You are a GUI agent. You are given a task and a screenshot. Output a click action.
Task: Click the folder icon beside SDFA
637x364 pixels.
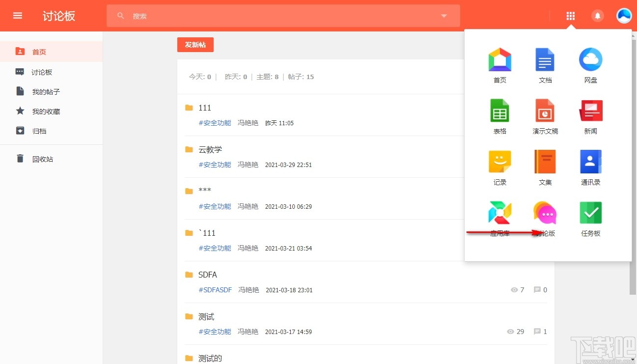point(189,275)
